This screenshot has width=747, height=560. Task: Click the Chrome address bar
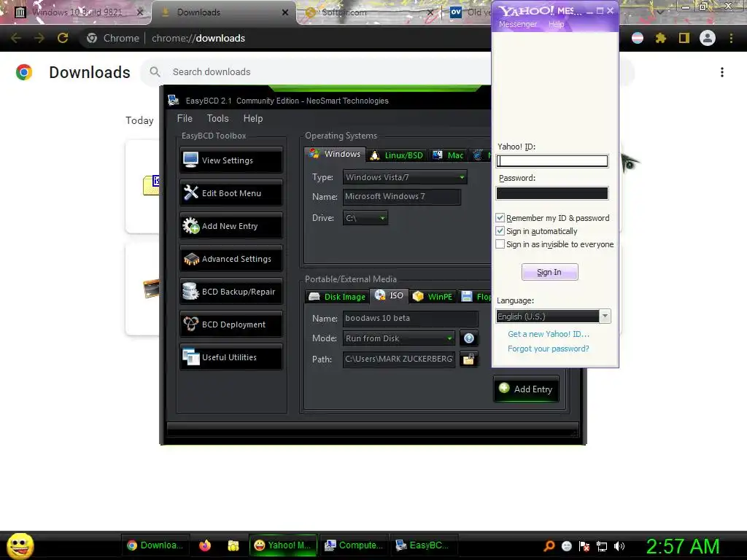pos(286,38)
